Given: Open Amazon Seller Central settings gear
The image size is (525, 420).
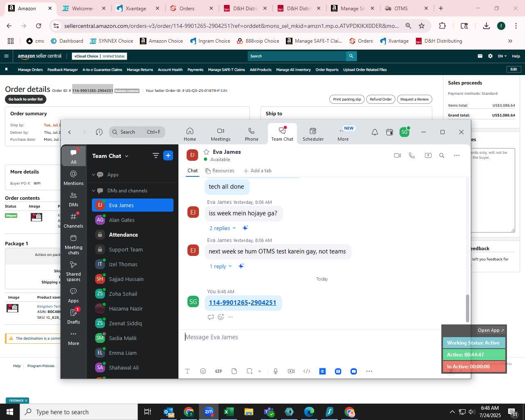Looking at the screenshot, I should pyautogui.click(x=490, y=56).
